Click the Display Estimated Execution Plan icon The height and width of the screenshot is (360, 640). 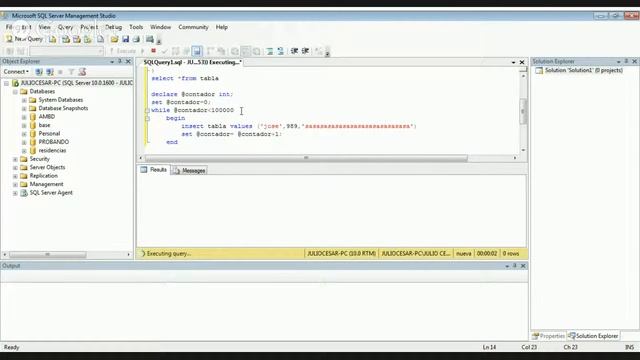tap(176, 51)
